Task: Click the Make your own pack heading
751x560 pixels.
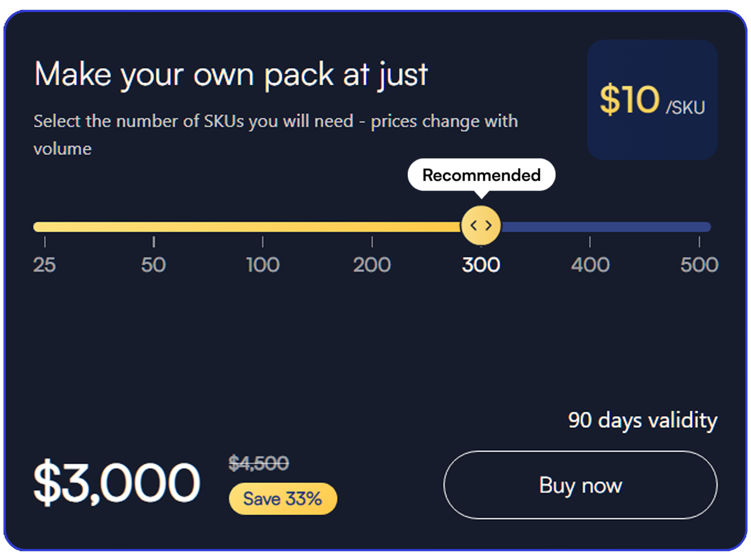Action: point(231,75)
